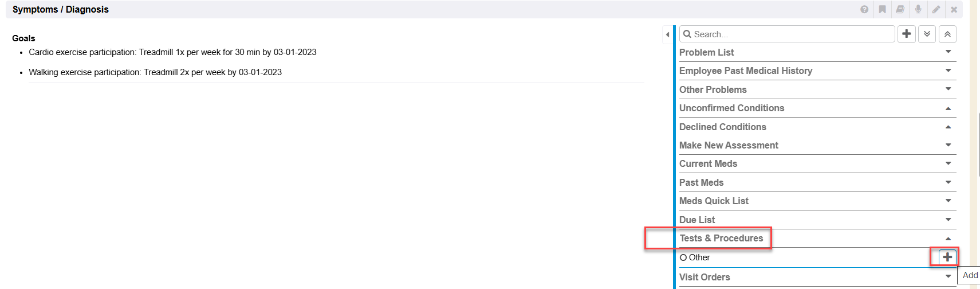Viewport: 980px width, 289px height.
Task: Expand Employee Past Medical History section
Action: click(948, 71)
